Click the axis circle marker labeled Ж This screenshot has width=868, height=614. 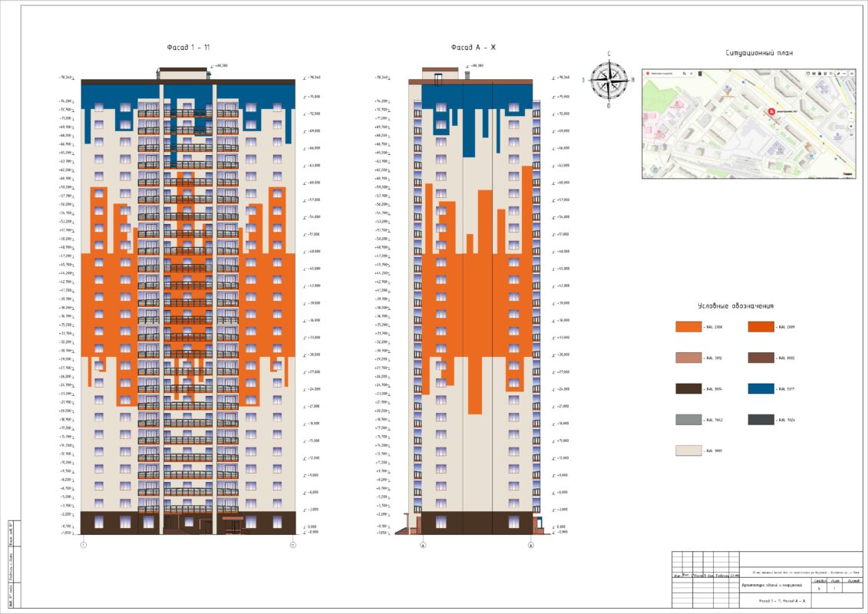click(530, 546)
